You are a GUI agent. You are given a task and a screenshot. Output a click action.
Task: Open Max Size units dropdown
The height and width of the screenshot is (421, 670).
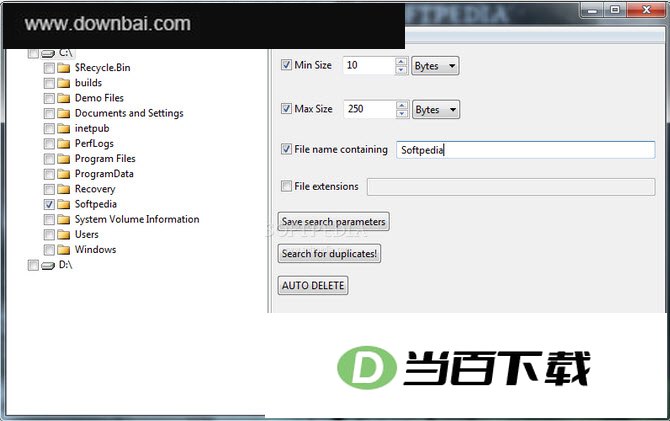click(436, 109)
